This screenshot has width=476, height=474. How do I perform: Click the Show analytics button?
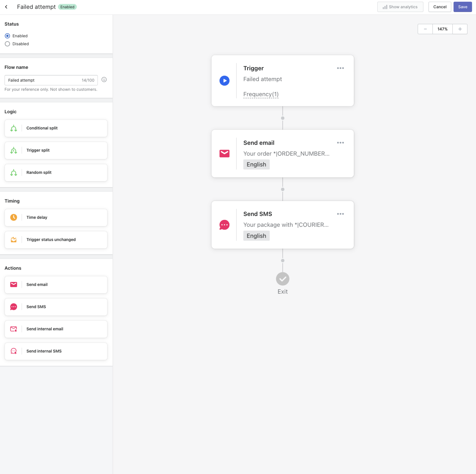click(x=400, y=7)
